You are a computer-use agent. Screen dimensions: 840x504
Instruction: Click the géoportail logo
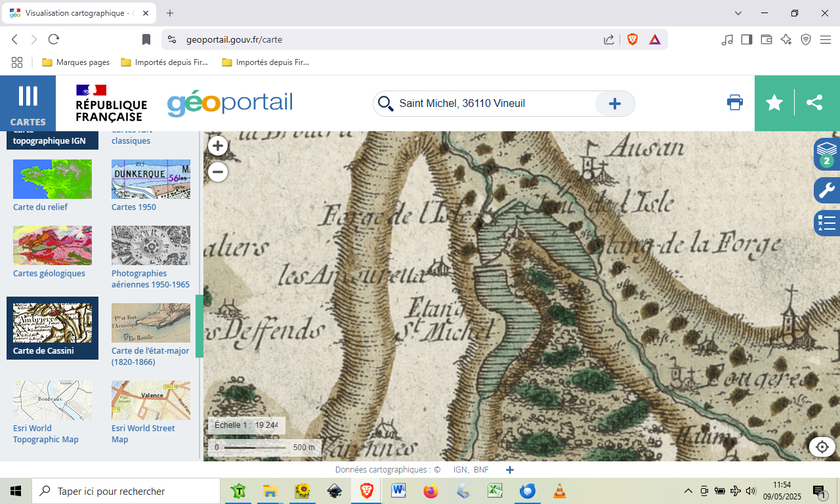230,104
